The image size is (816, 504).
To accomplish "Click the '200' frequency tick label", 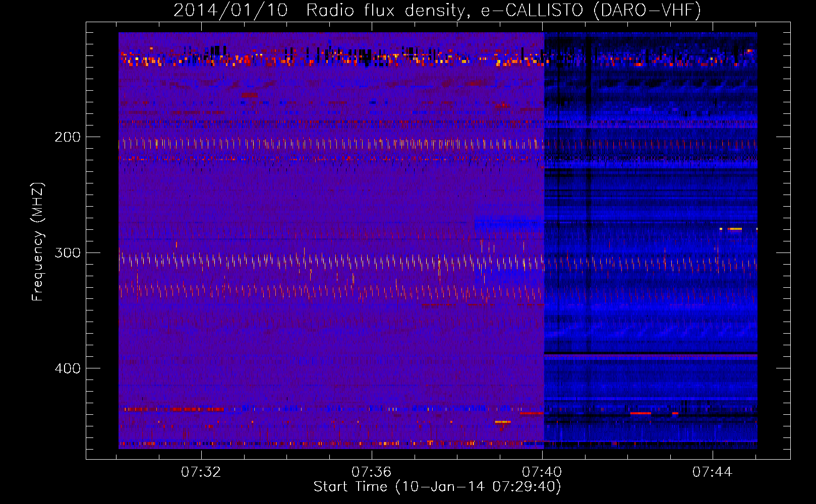I will tap(68, 137).
